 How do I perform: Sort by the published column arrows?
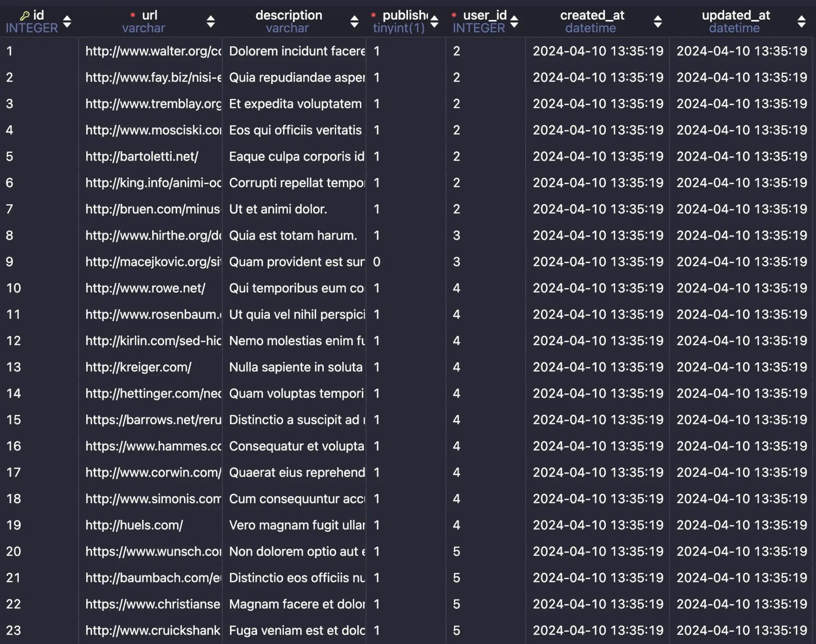[434, 21]
